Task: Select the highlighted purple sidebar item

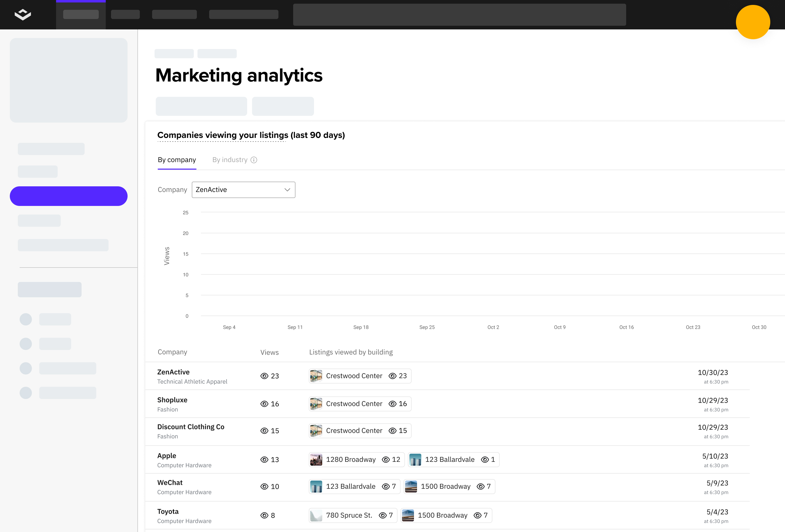Action: (69, 196)
